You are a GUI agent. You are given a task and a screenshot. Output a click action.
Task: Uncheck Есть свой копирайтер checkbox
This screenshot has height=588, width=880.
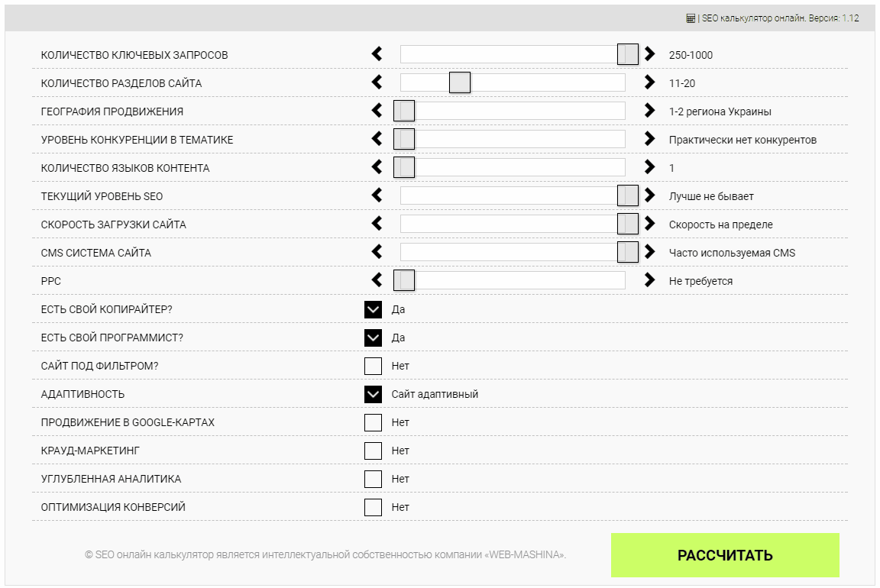pyautogui.click(x=374, y=310)
